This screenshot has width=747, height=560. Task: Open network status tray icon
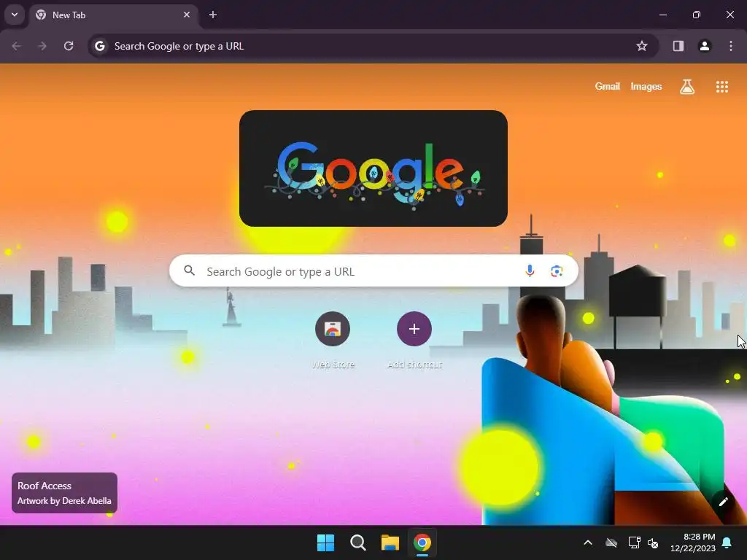[634, 542]
